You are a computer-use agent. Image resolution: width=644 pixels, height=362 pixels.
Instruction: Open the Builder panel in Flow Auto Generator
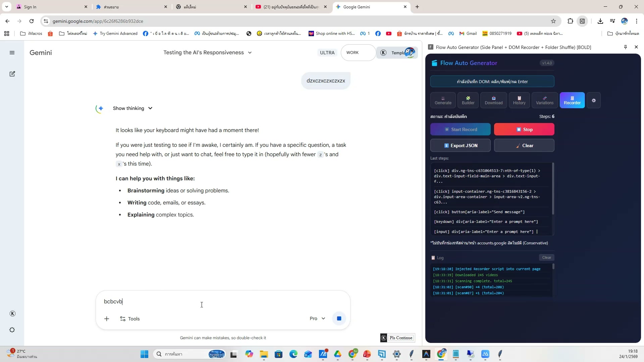[468, 100]
